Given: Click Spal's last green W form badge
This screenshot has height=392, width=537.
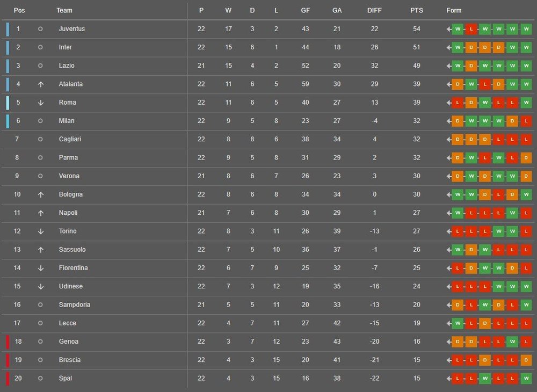Looking at the screenshot, I should coord(526,379).
